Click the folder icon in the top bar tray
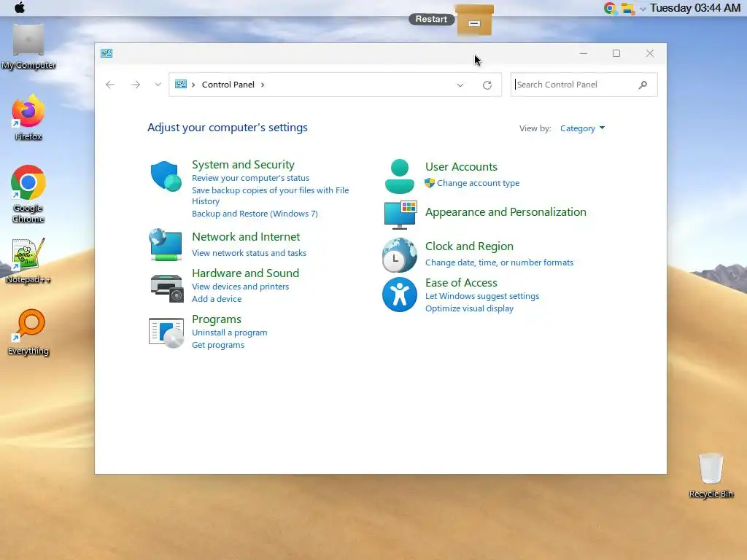The width and height of the screenshot is (747, 560). click(x=627, y=9)
